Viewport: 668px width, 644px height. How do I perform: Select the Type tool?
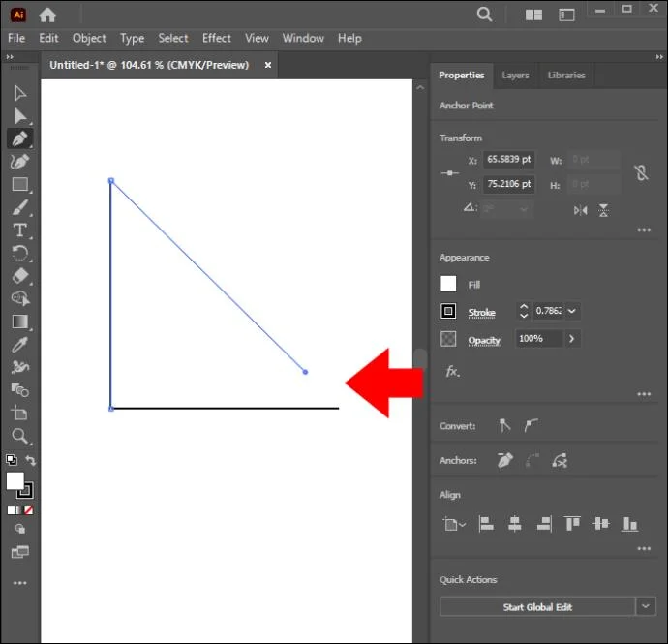pos(19,230)
